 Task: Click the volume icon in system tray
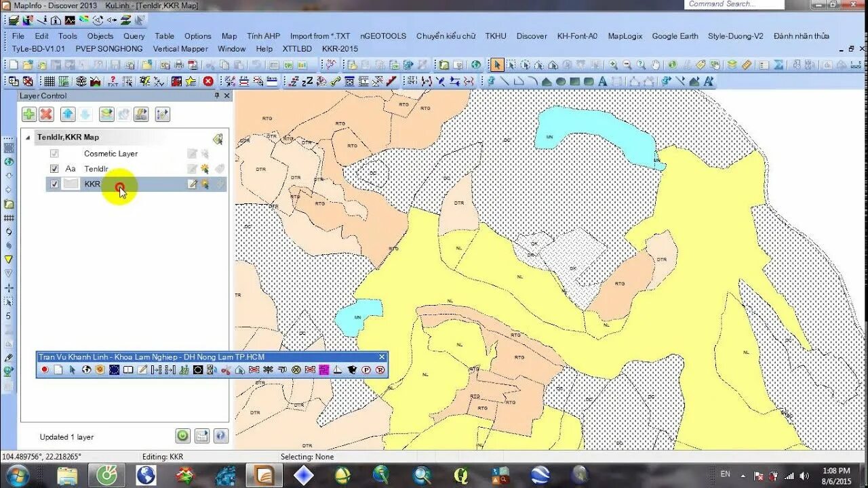(804, 475)
